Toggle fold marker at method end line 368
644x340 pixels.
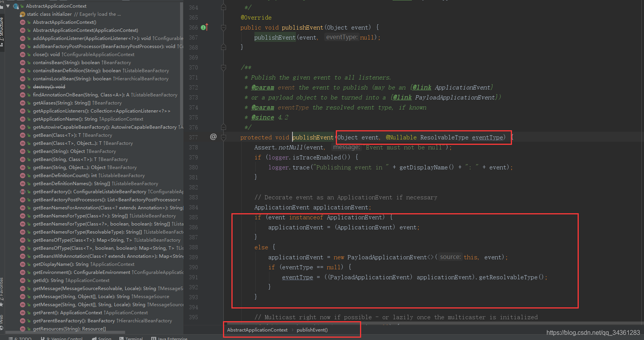223,48
